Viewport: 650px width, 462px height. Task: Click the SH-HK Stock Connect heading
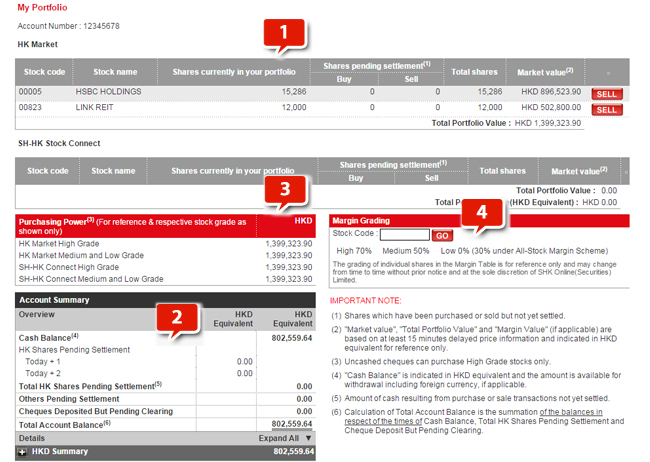[59, 143]
